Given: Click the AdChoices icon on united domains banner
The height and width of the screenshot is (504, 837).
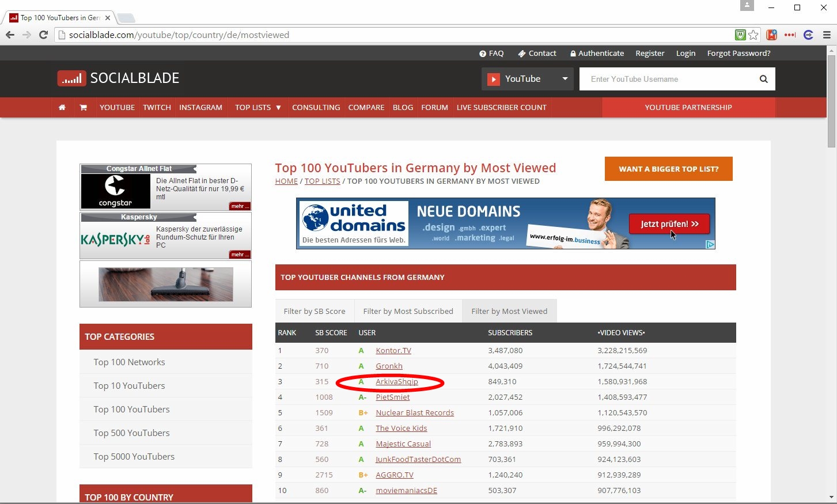Looking at the screenshot, I should tap(710, 244).
